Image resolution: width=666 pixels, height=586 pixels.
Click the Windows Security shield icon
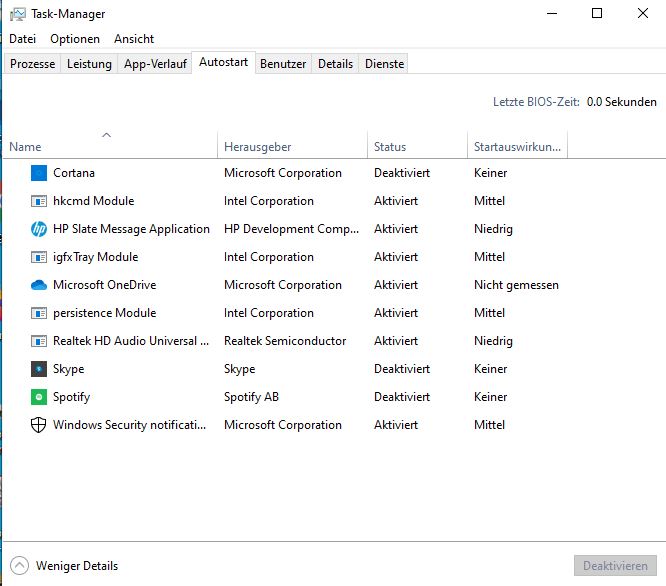39,425
